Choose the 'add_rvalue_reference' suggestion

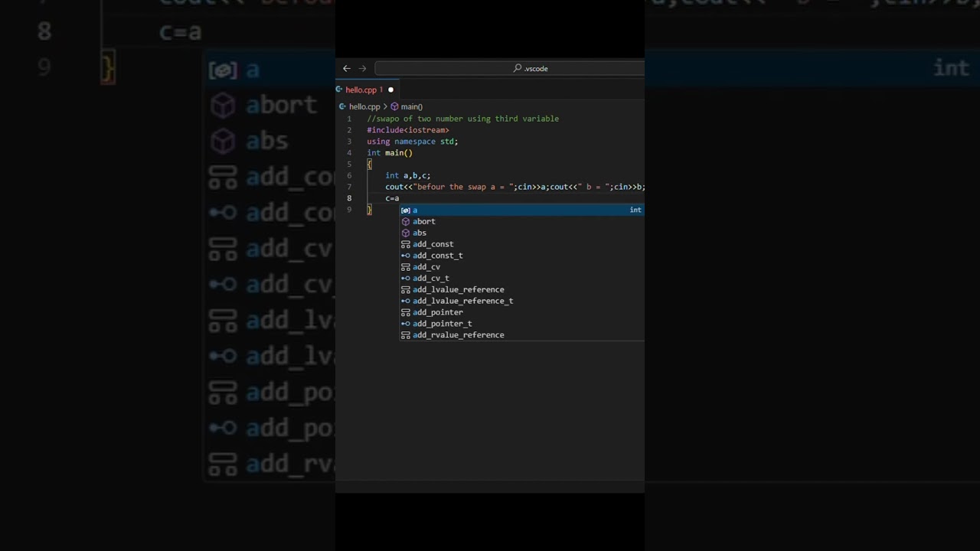click(x=521, y=334)
